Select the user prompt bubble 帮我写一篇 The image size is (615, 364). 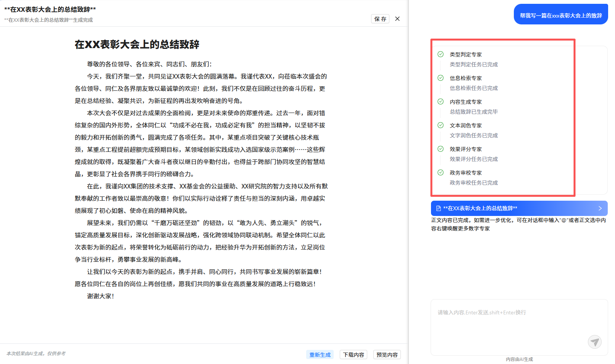[x=560, y=15]
